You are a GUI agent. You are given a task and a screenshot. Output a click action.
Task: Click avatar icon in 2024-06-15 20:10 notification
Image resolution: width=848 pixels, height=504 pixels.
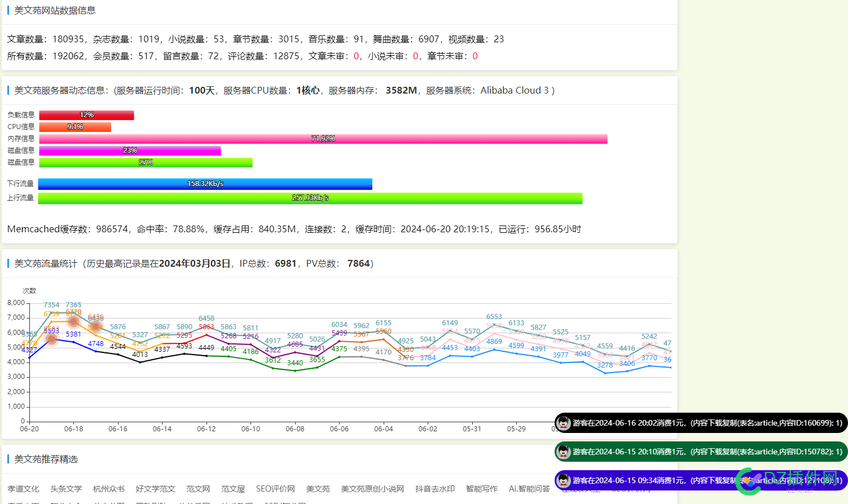point(564,452)
